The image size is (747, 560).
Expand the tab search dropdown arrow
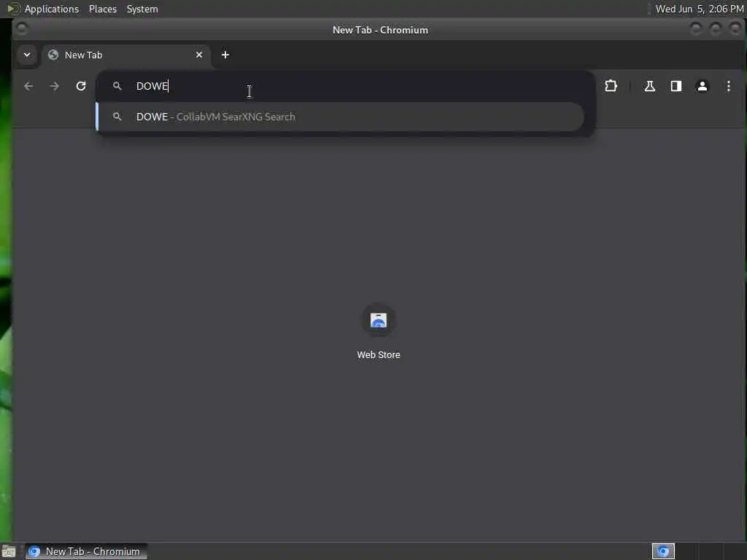pyautogui.click(x=27, y=55)
